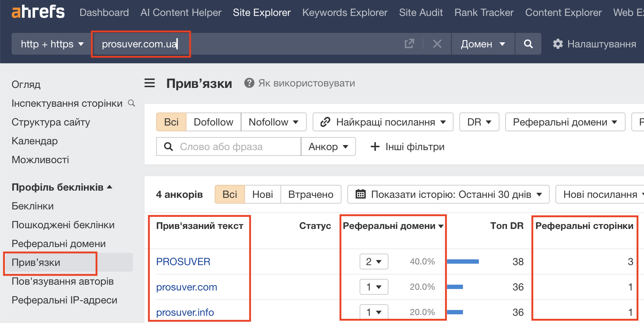644x323 pixels.
Task: Click the link icon in Найкращі посилання
Action: click(x=325, y=122)
